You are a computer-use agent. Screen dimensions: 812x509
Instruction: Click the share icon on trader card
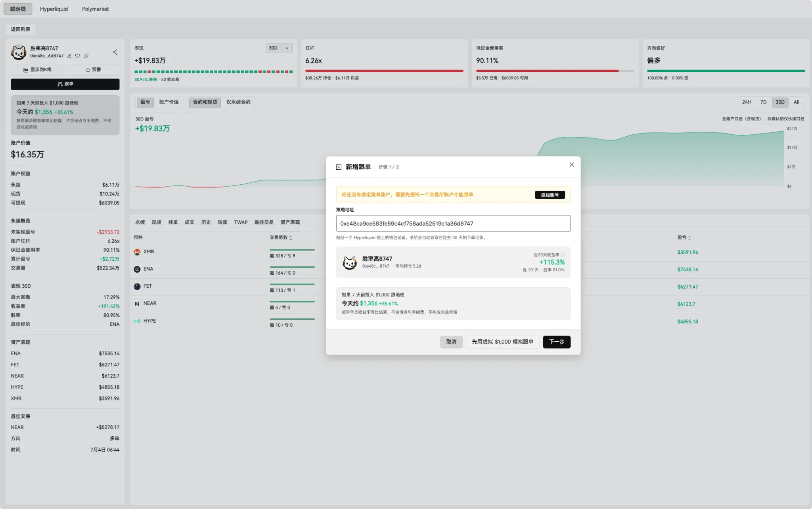point(115,52)
